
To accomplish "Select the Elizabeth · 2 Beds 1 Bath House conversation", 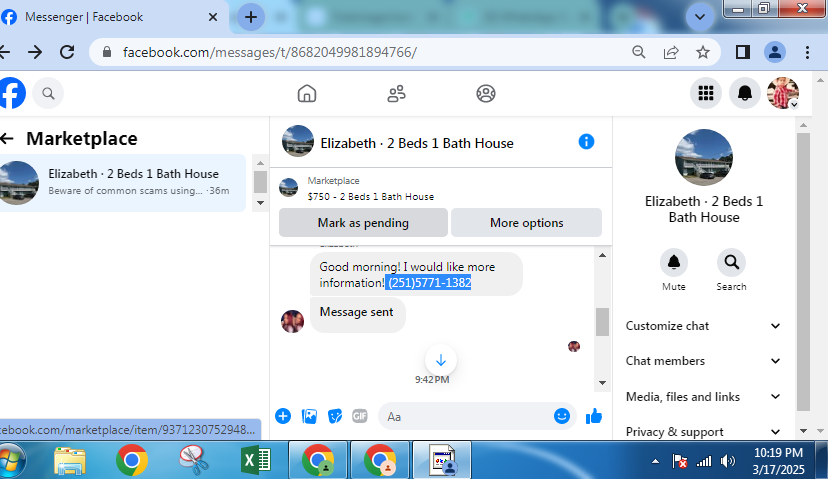I will [123, 183].
